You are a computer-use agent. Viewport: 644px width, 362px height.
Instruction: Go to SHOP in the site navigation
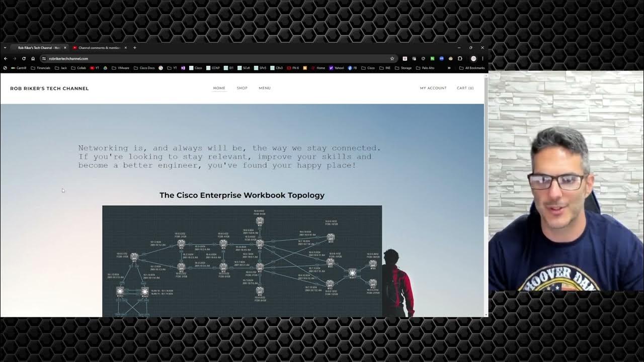tap(242, 88)
